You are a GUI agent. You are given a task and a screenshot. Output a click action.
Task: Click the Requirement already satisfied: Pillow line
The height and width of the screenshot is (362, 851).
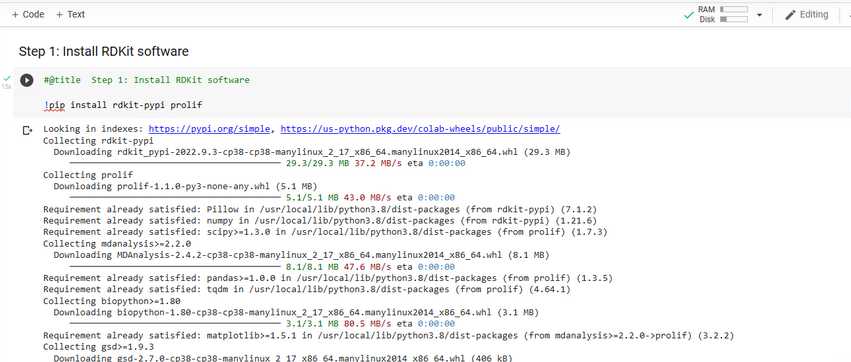(320, 209)
